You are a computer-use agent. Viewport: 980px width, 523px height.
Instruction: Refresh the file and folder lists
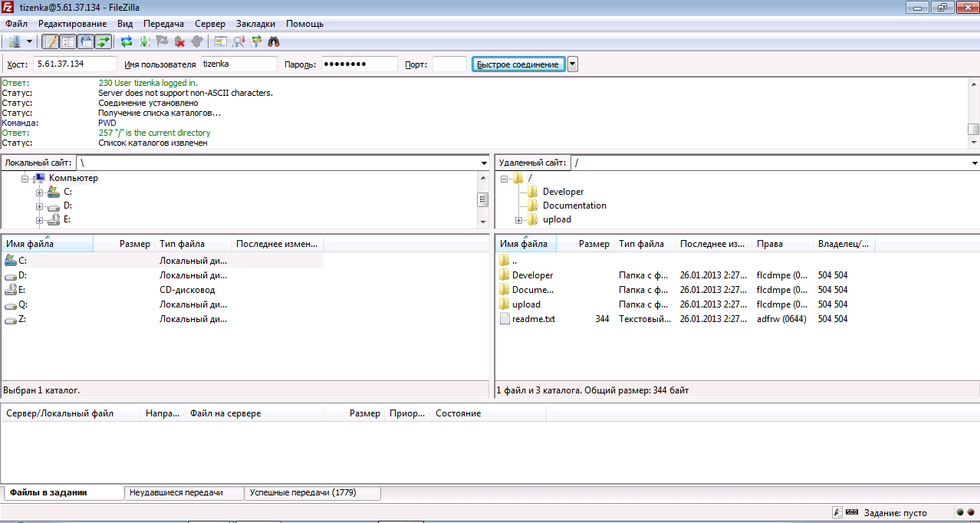point(127,41)
